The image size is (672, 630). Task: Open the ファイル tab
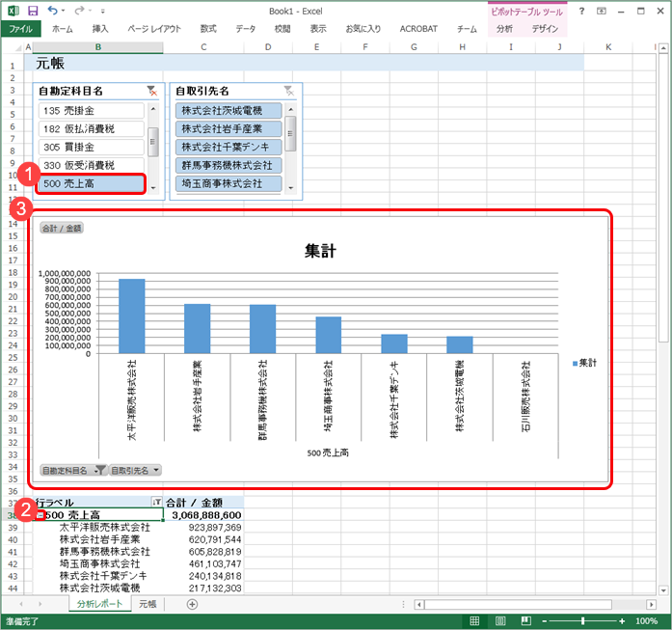(20, 29)
